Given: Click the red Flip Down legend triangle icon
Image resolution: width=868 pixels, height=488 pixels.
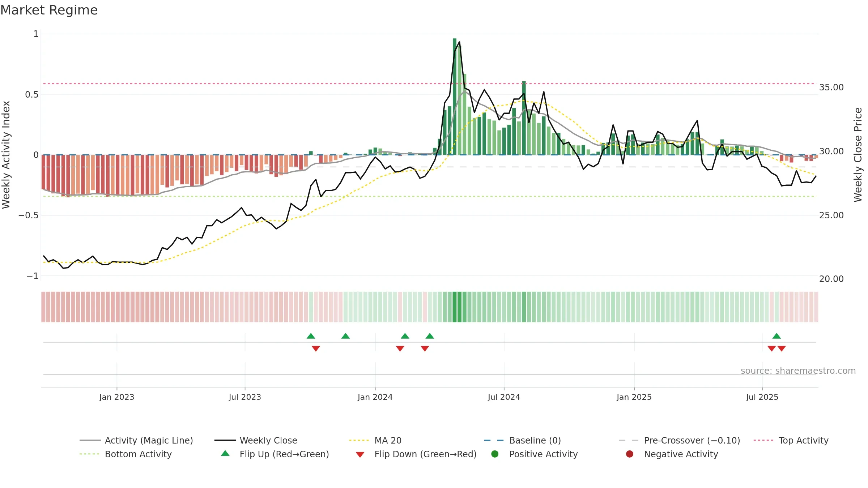Looking at the screenshot, I should (x=360, y=455).
